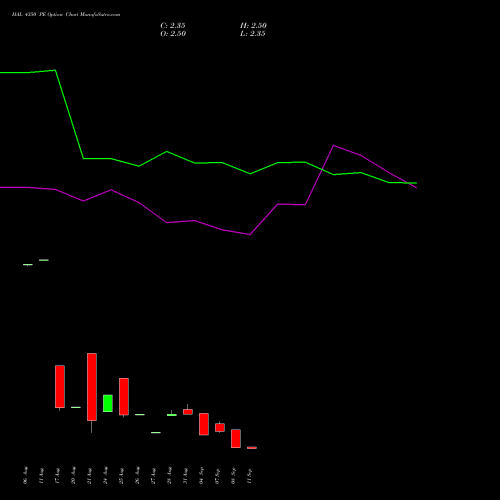
Task: Click the close value C: 2.35
Action: (173, 26)
